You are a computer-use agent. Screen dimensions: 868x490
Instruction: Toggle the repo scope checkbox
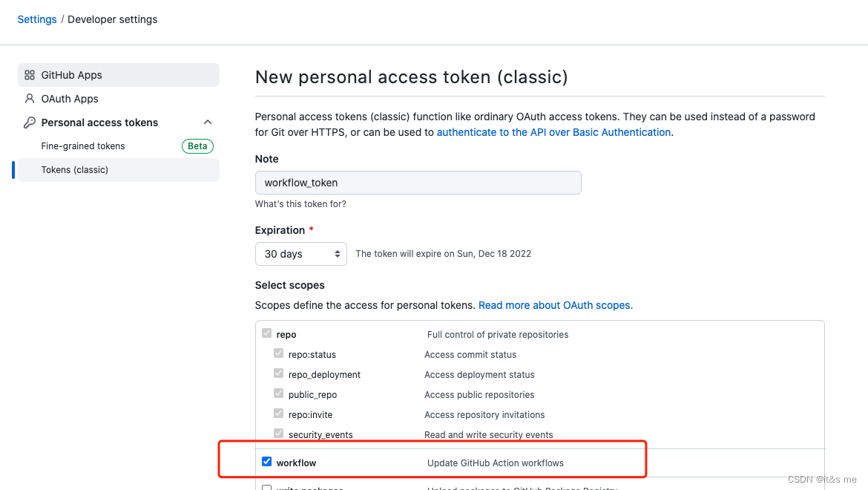pos(267,333)
